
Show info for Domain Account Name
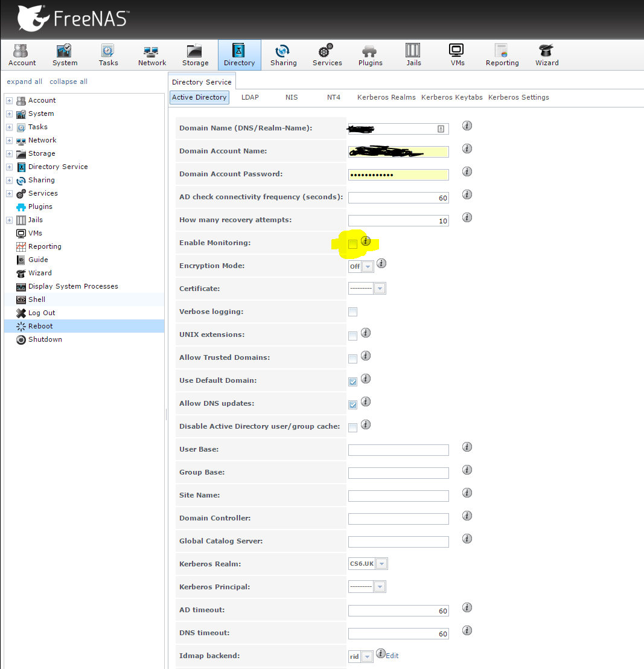point(467,149)
